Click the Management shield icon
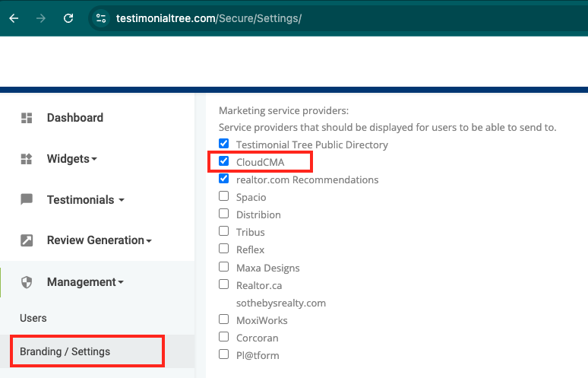This screenshot has width=588, height=378. [x=27, y=282]
